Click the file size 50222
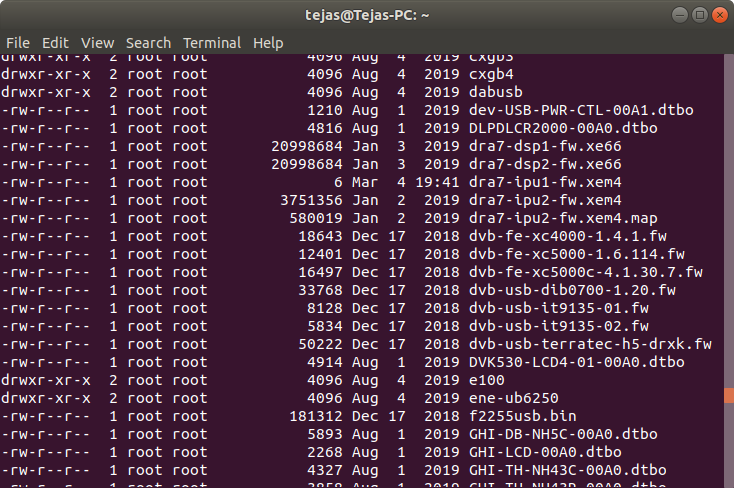 coord(320,344)
